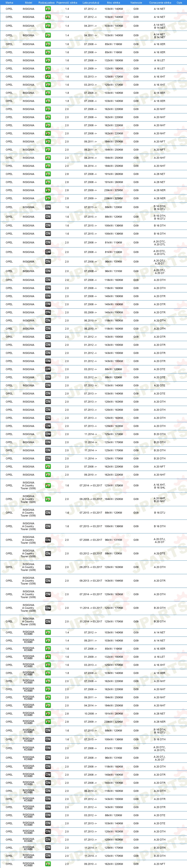187x868 pixels.
Task: Select the 'A 16 XHT, B 16 SHL' engine code
Action: (160, 486)
